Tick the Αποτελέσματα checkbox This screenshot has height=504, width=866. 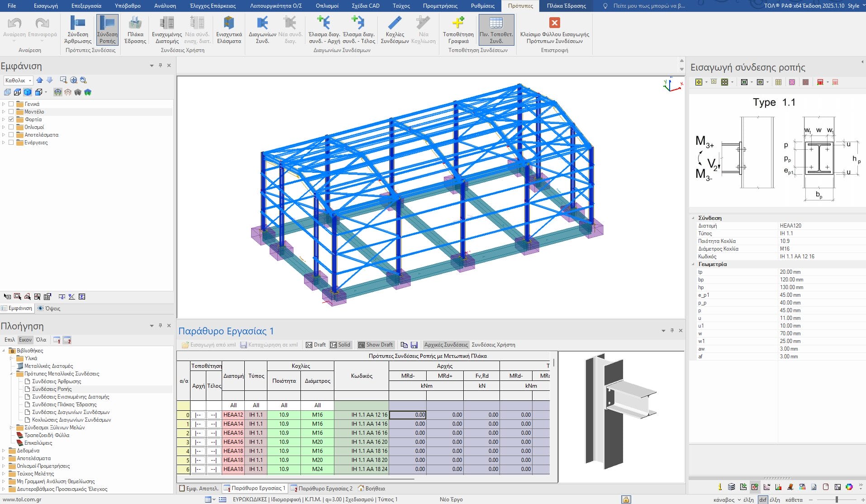11,135
